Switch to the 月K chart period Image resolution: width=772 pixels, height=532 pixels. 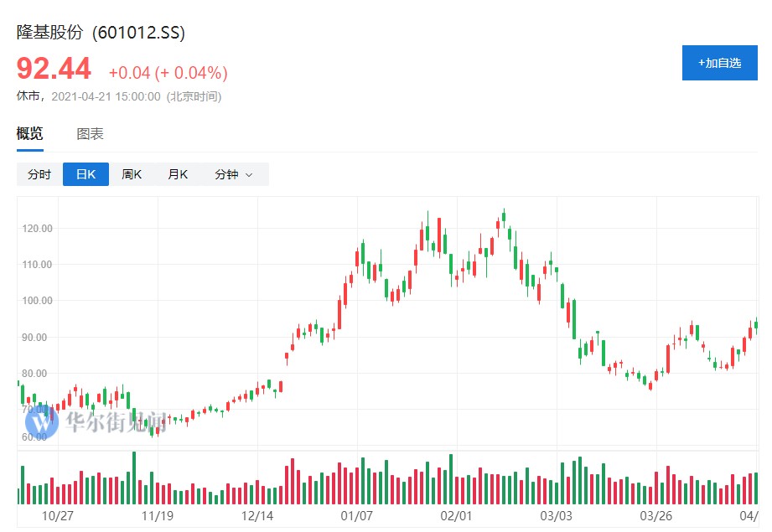pos(178,174)
